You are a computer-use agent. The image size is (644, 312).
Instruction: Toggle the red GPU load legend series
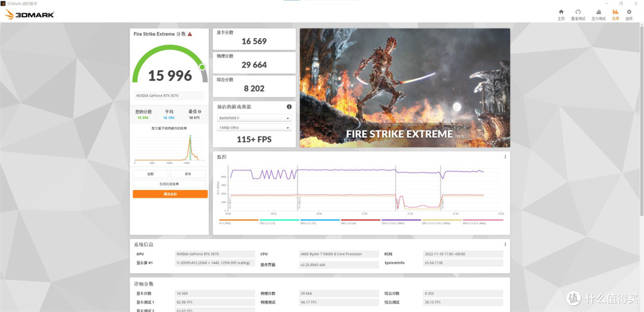pos(360,222)
